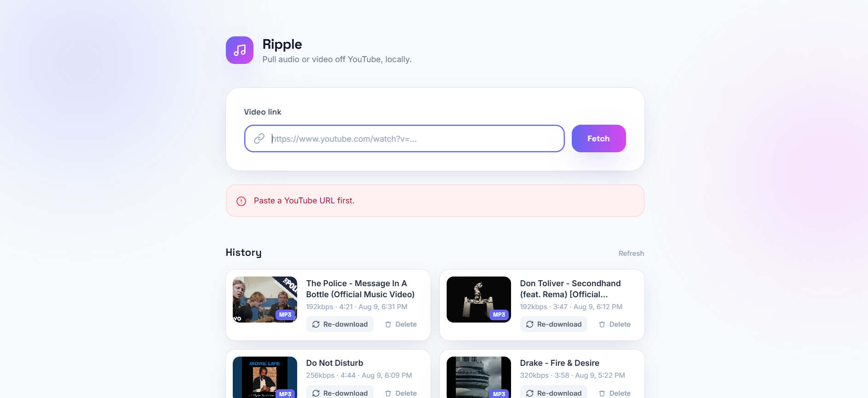Click the error alert icon
The image size is (868, 398).
click(241, 201)
